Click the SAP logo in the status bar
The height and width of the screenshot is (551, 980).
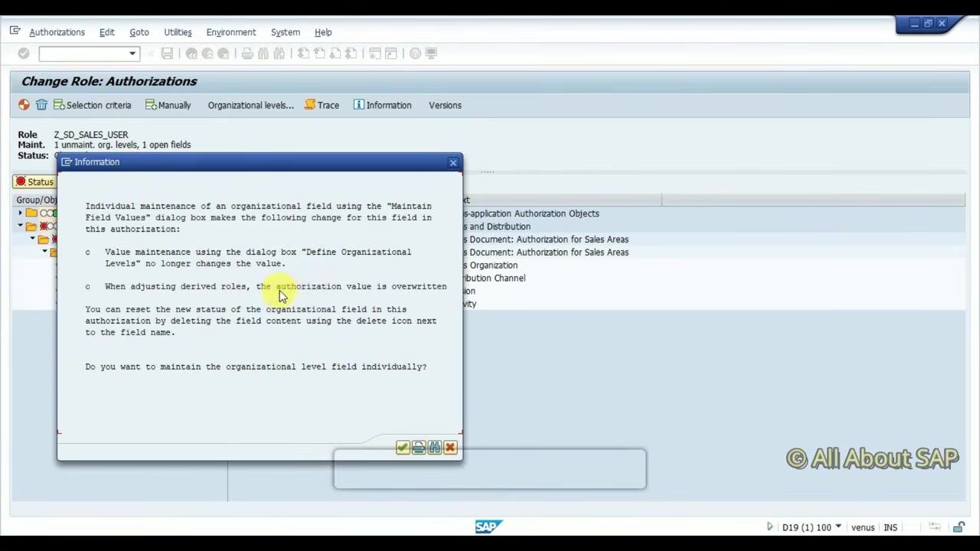488,527
